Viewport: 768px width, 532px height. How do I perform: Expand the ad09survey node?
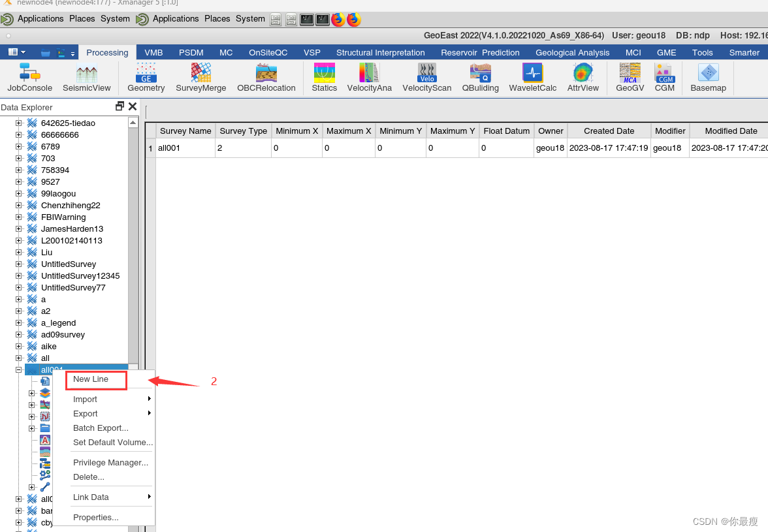[x=18, y=334]
